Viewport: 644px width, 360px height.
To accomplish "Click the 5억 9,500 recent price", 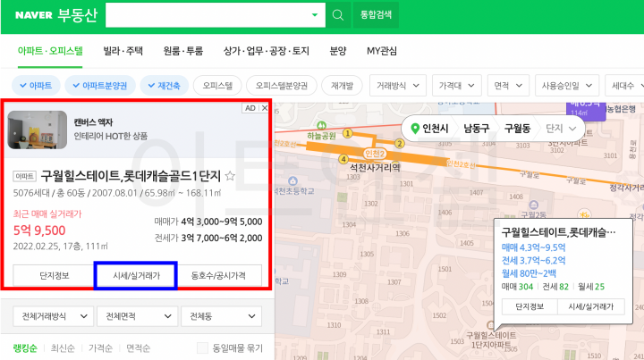I will (x=39, y=230).
